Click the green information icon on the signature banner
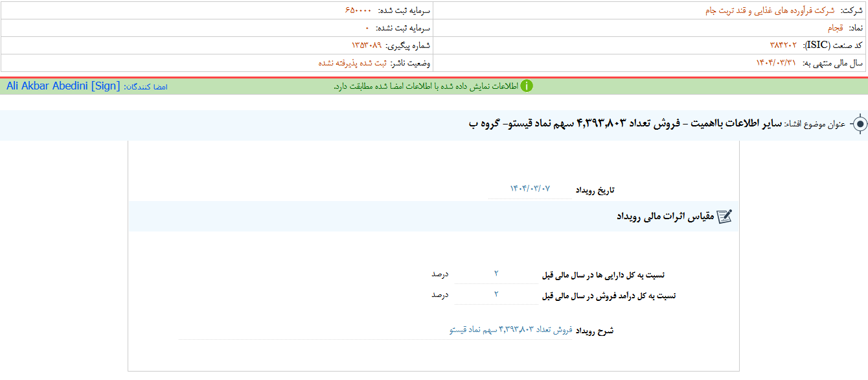This screenshot has height=380, width=868. click(527, 85)
